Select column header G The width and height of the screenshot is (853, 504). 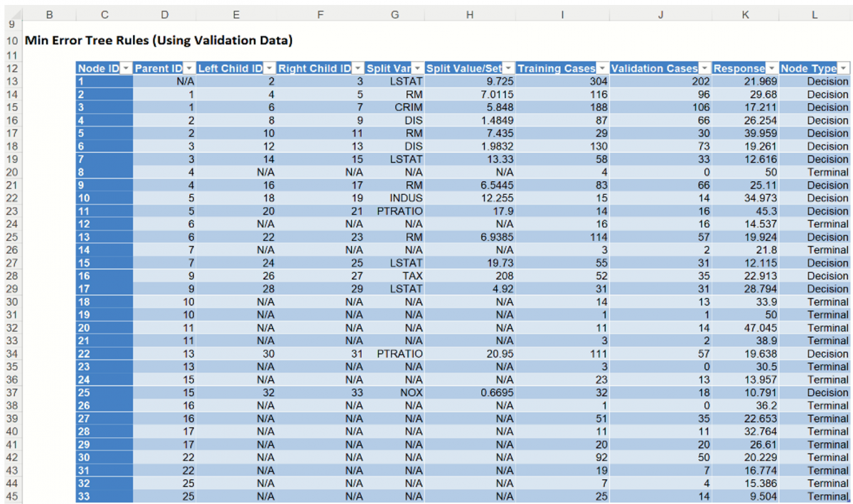(x=395, y=14)
